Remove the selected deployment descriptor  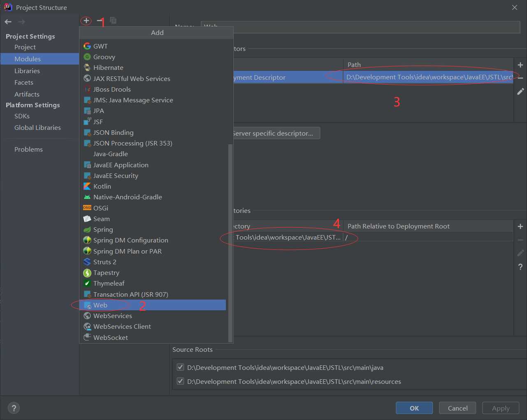(520, 78)
